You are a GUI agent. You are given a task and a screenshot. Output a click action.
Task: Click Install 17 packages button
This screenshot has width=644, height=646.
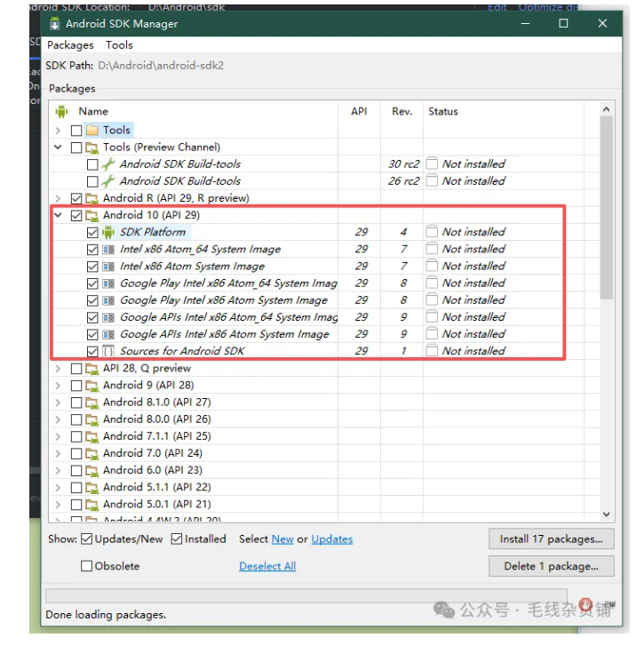click(552, 538)
